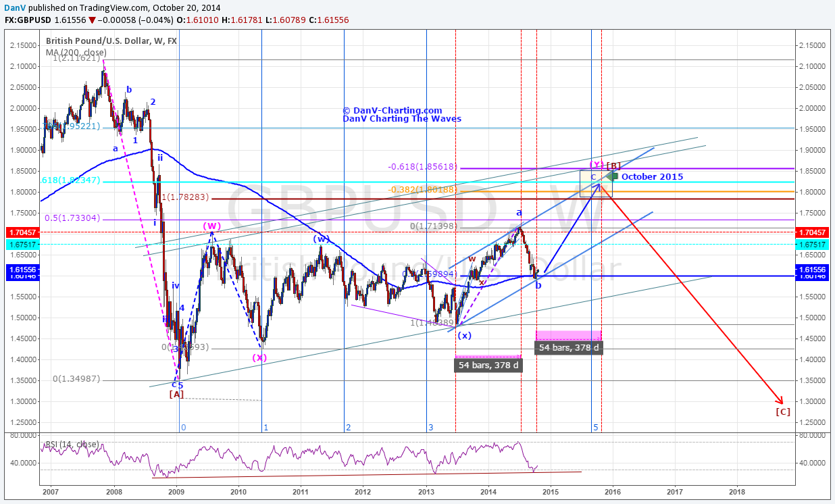Viewport: 835px width, 504px height.
Task: Click 1.25000 on the left price axis
Action: pyautogui.click(x=23, y=422)
